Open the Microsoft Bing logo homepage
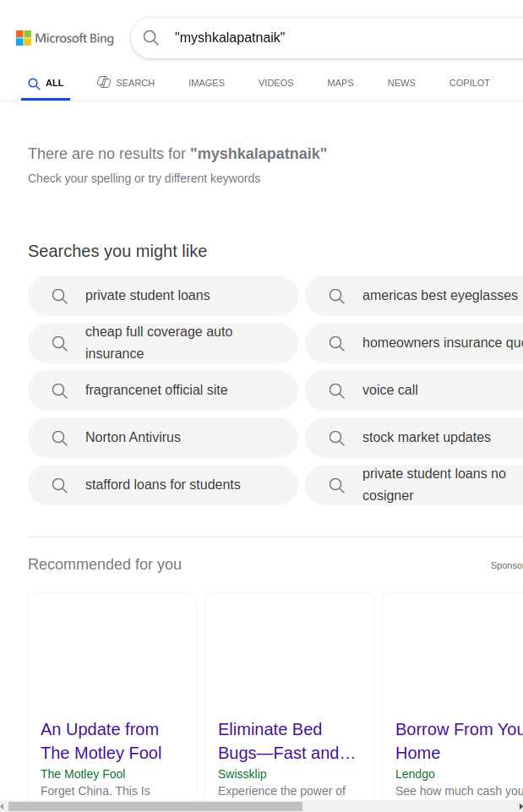 click(65, 38)
